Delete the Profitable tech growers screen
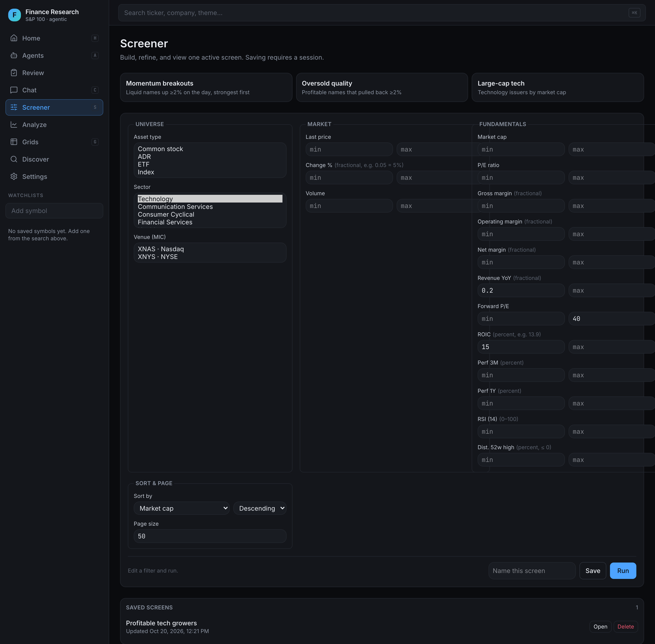 (x=626, y=626)
